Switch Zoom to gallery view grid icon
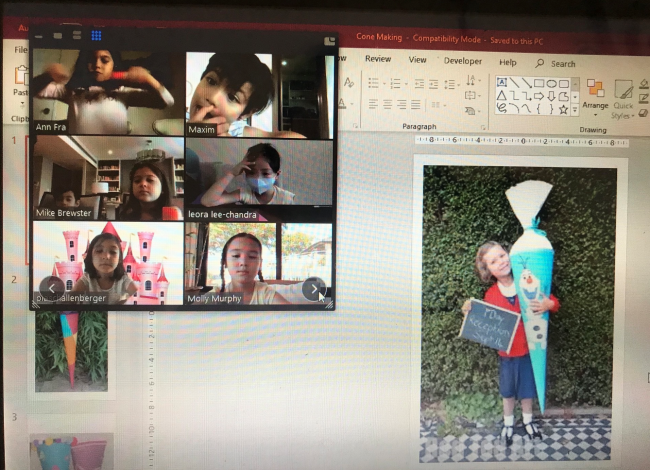The height and width of the screenshot is (470, 650). pyautogui.click(x=96, y=35)
